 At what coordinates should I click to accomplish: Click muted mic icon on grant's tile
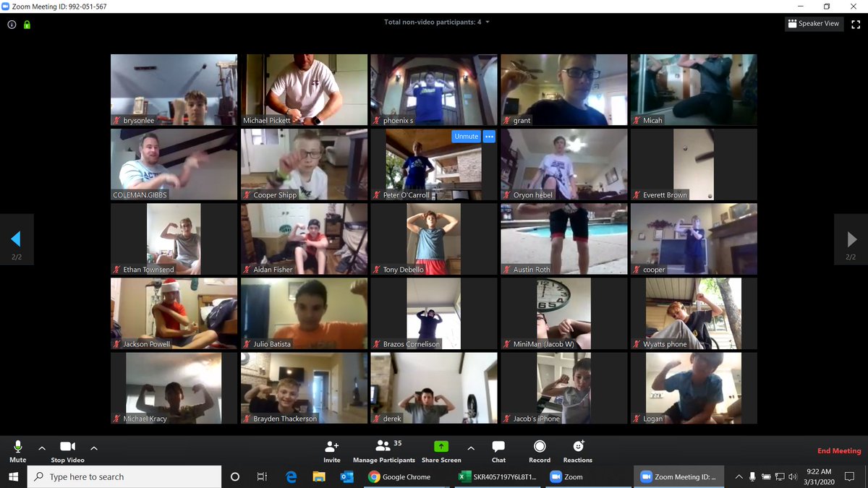point(507,121)
